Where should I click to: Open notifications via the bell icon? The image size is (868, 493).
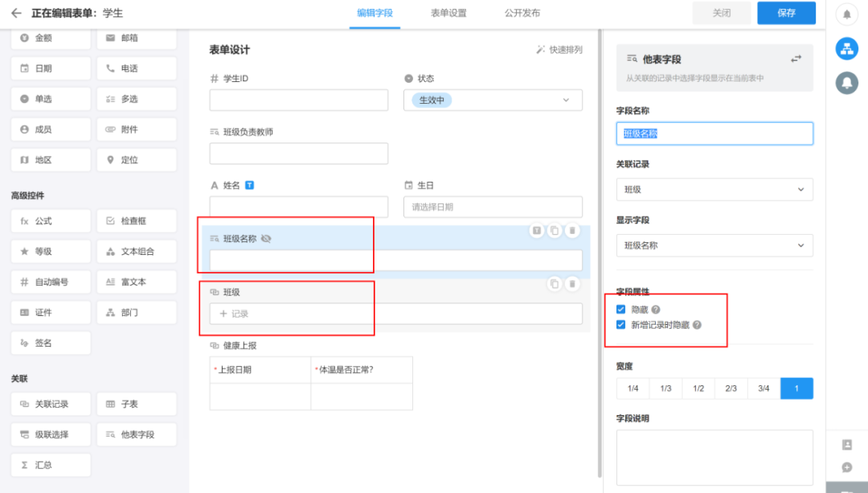point(847,11)
